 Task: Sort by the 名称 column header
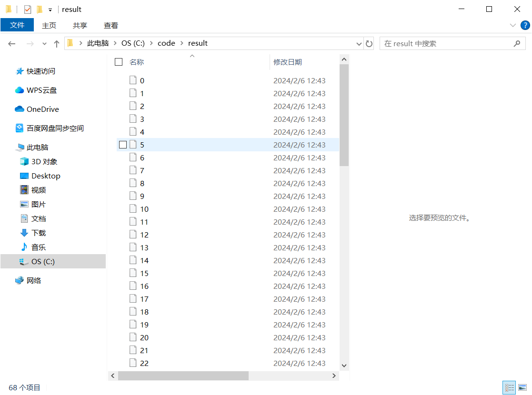point(137,62)
